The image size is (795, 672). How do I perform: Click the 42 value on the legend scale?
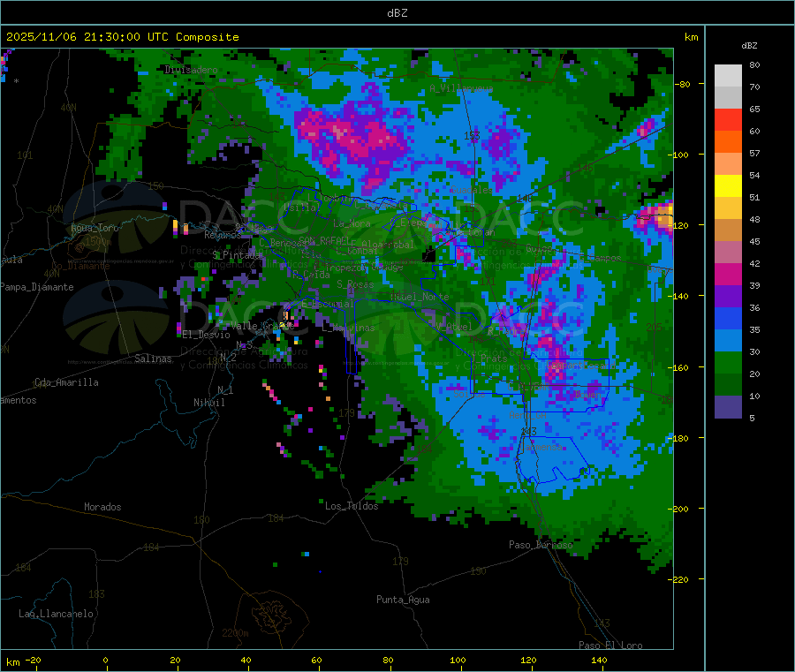click(x=754, y=263)
